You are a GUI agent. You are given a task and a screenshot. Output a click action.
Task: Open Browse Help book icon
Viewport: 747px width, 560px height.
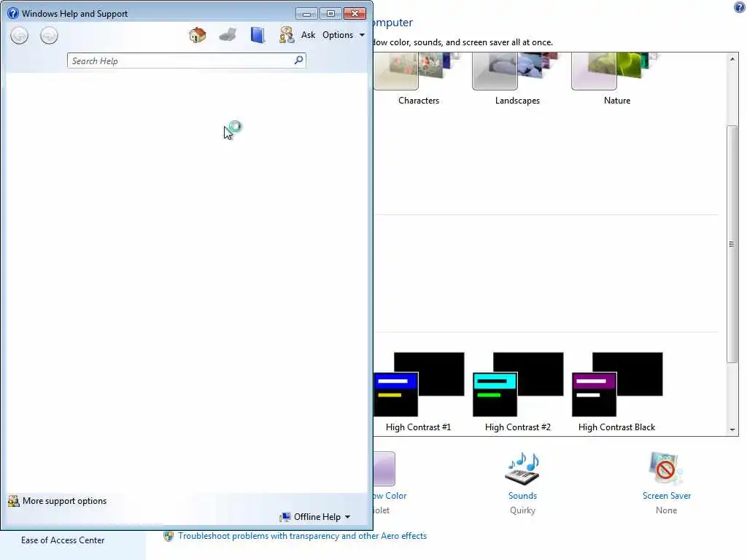tap(258, 35)
